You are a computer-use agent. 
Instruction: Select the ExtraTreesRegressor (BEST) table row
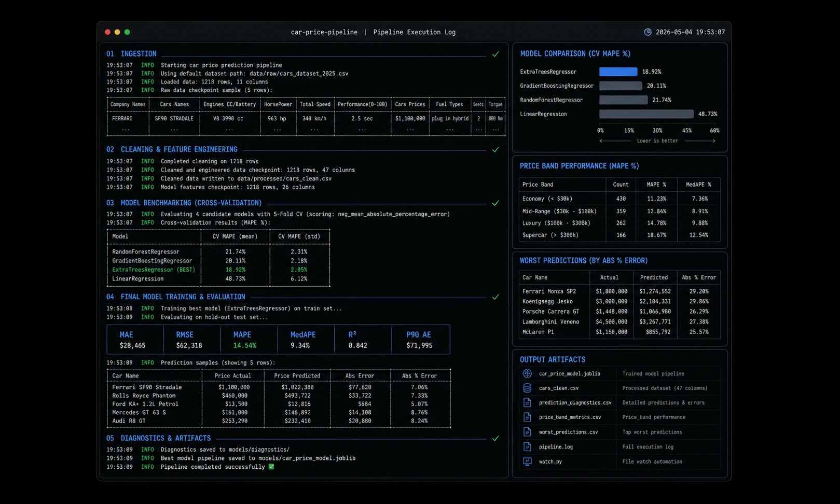click(218, 270)
